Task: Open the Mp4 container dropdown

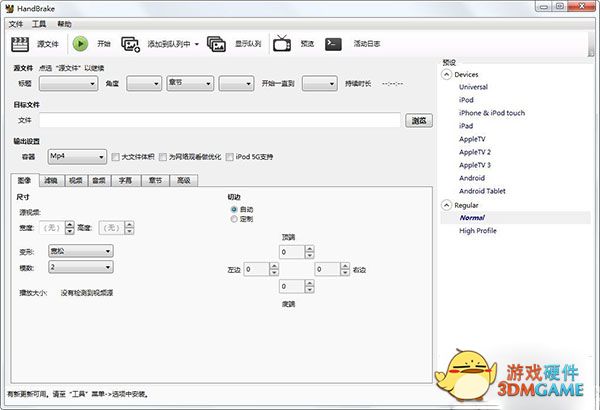Action: point(77,157)
